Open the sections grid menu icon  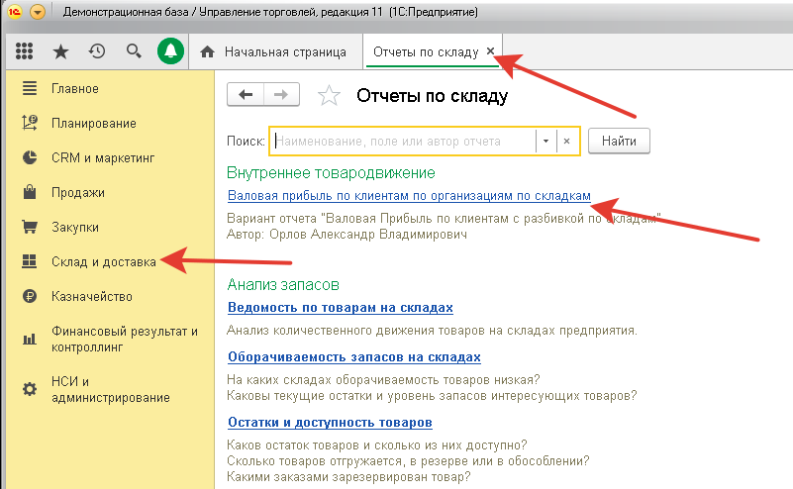25,51
